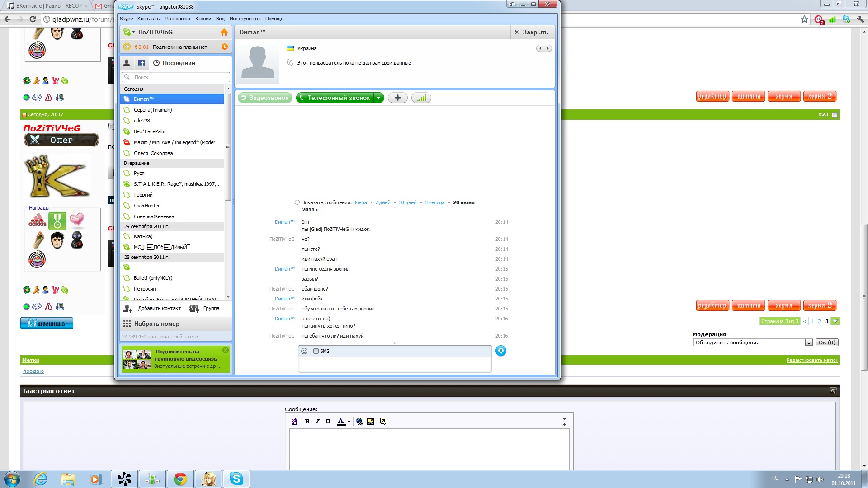868x488 pixels.
Task: Click the add participant plus button
Action: click(398, 98)
